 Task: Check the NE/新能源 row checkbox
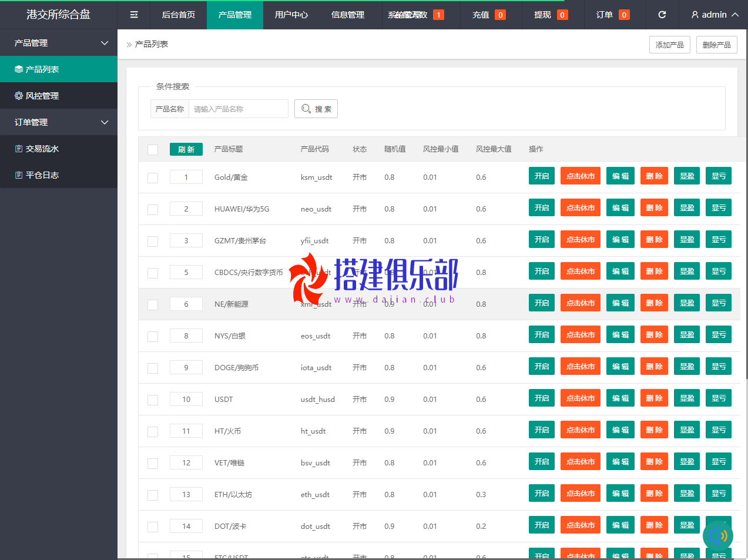point(153,304)
